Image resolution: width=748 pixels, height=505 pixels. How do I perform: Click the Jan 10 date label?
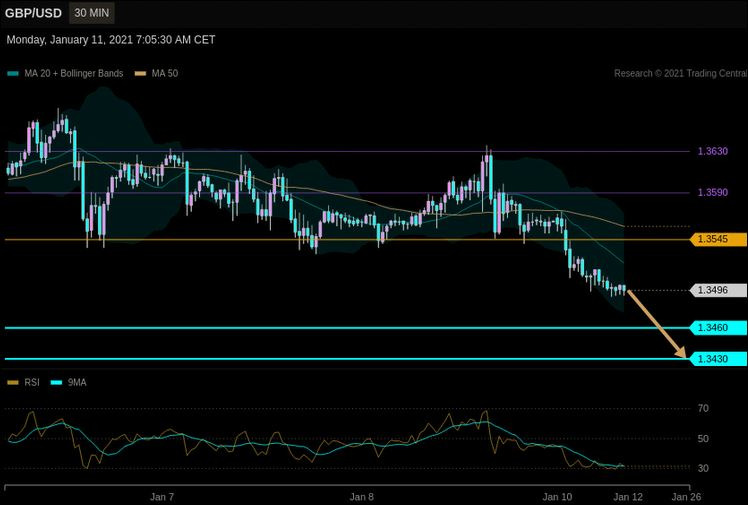pyautogui.click(x=557, y=497)
